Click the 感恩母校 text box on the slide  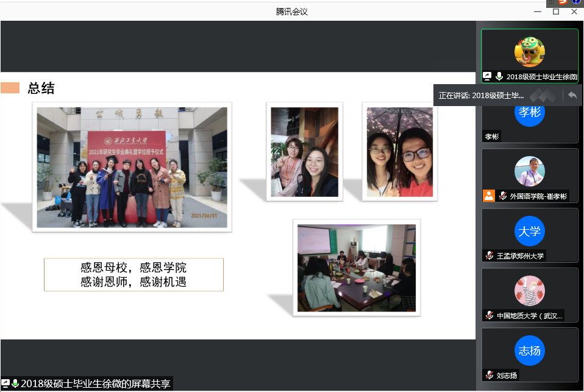tap(134, 274)
